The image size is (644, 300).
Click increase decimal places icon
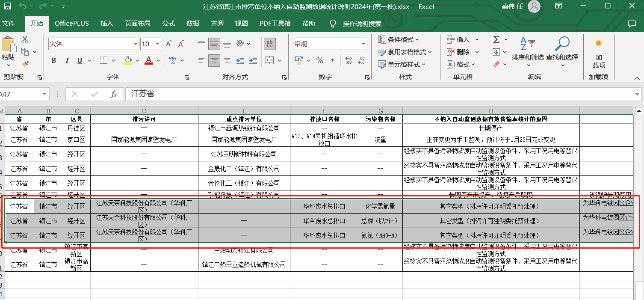point(348,60)
